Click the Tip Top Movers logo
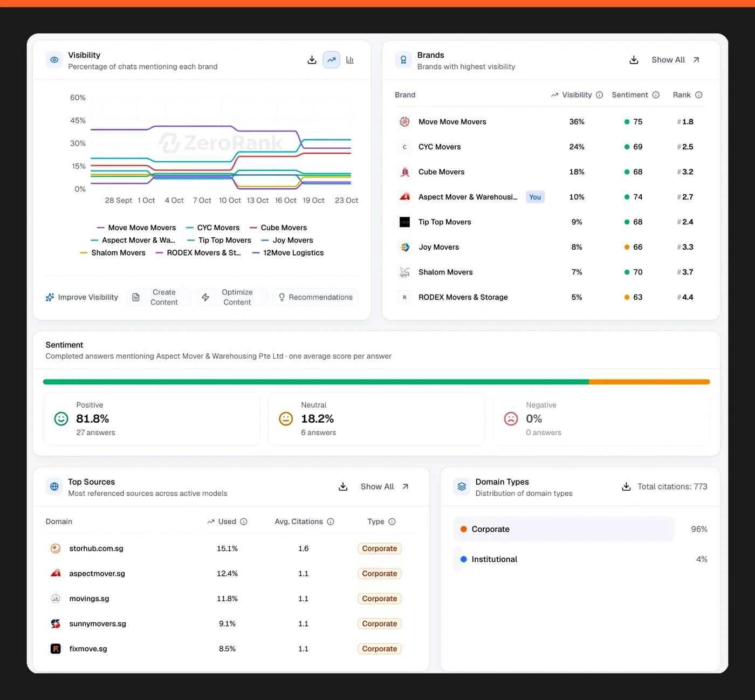The image size is (755, 700). (x=404, y=222)
